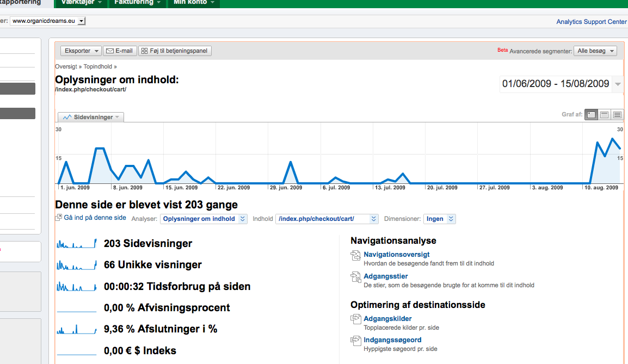Click the E-mail button
The width and height of the screenshot is (628, 364).
[x=120, y=51]
